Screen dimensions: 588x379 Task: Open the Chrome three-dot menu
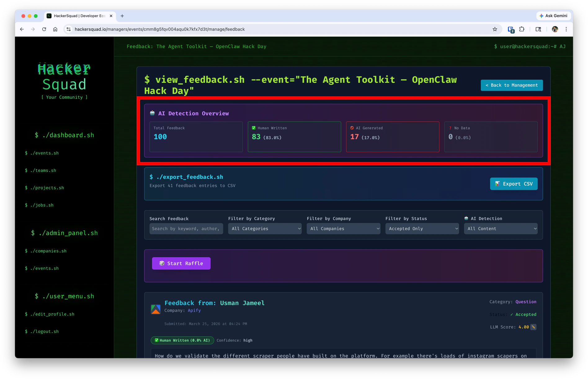pos(566,29)
